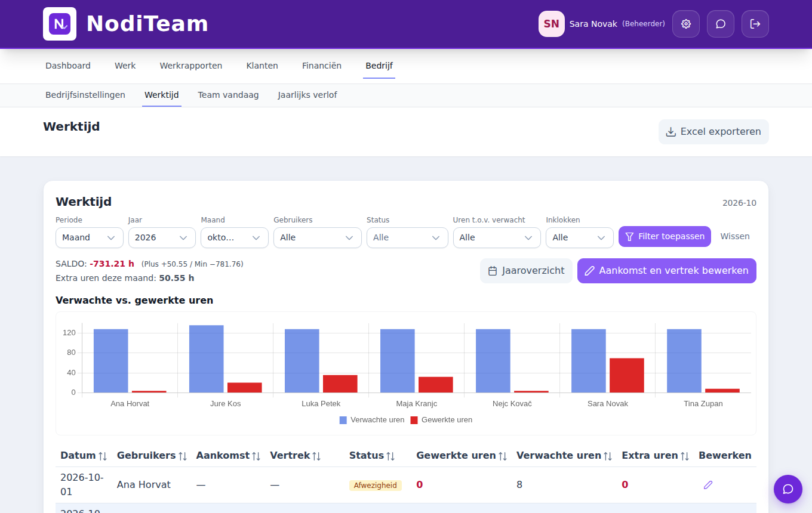Screen dimensions: 812x513
Task: Open the Uren t.o.v. verwacht dropdown
Action: 497,237
